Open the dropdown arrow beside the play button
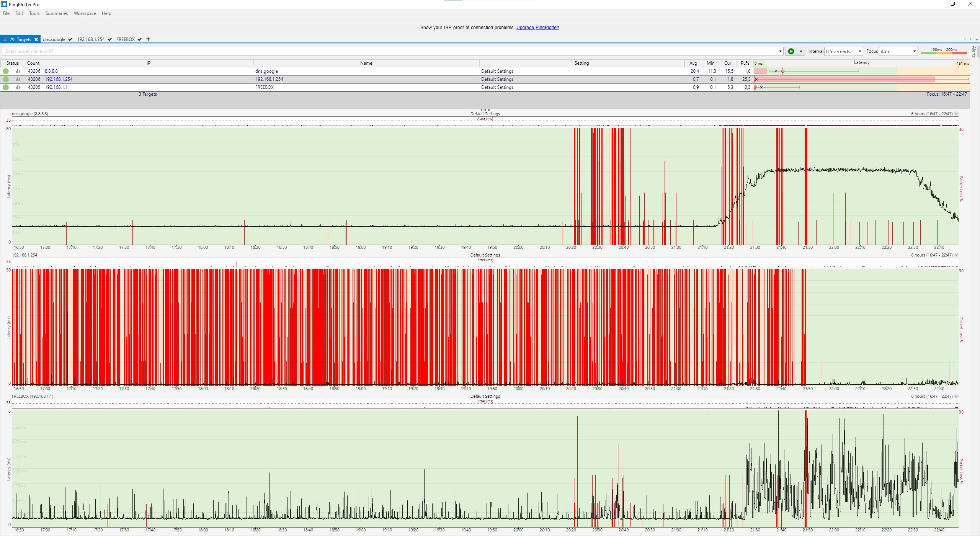 801,51
